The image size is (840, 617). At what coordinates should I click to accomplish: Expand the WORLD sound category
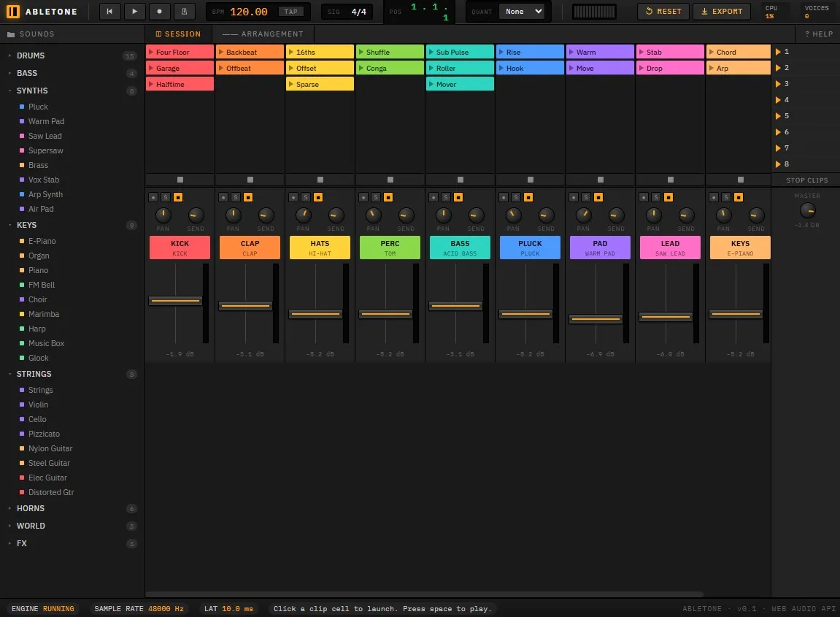72,526
